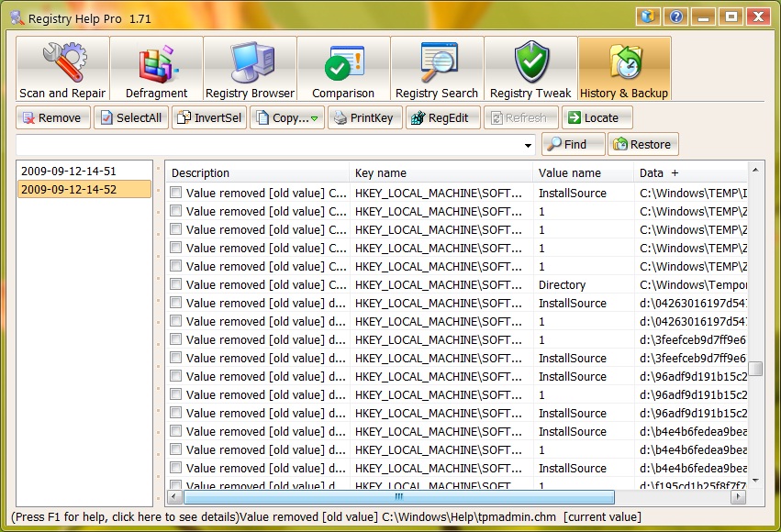Open the Copy button dropdown
781x532 pixels.
click(314, 118)
